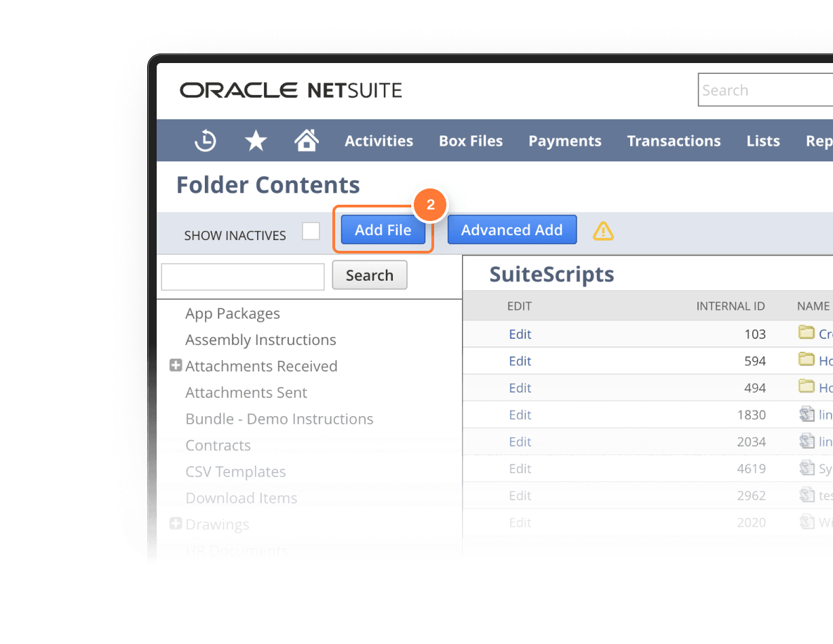Viewport: 833px width, 644px height.
Task: Click the Advanced Add button
Action: coord(512,230)
